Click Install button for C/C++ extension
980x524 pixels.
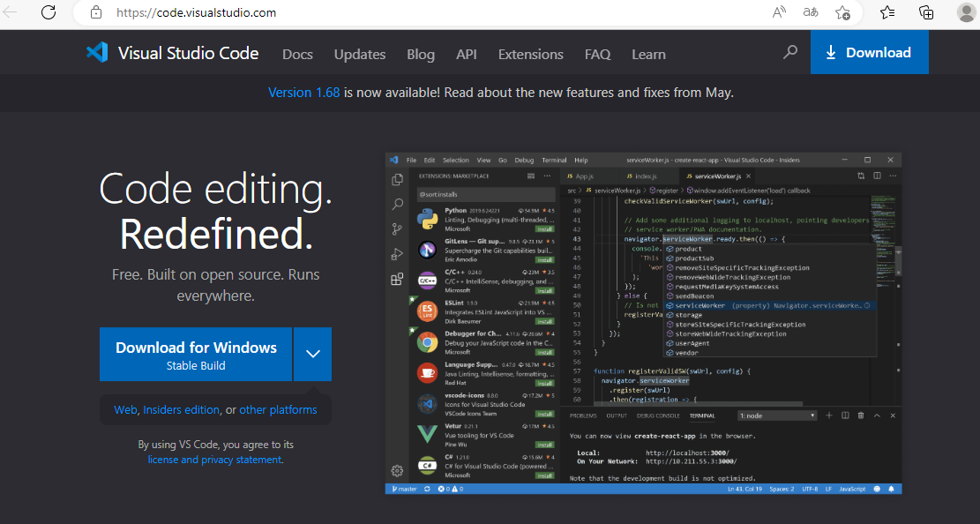pyautogui.click(x=545, y=291)
